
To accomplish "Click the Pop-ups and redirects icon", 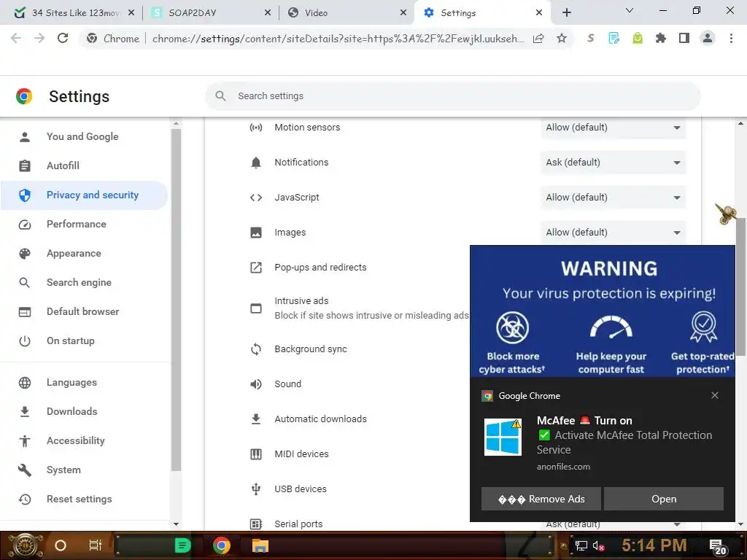I will [256, 267].
